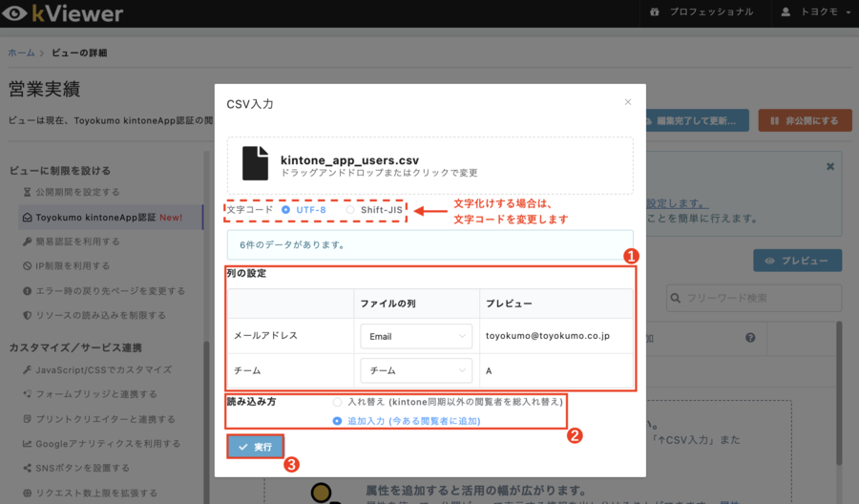Click chart icon beside Googleアナリティクス
The image size is (859, 504).
tap(27, 444)
